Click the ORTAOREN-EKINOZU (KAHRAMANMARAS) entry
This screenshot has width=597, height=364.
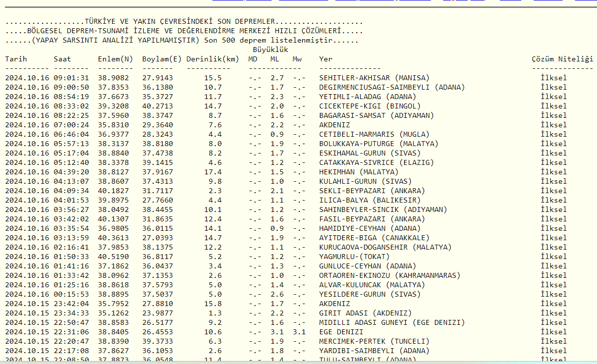click(x=389, y=275)
